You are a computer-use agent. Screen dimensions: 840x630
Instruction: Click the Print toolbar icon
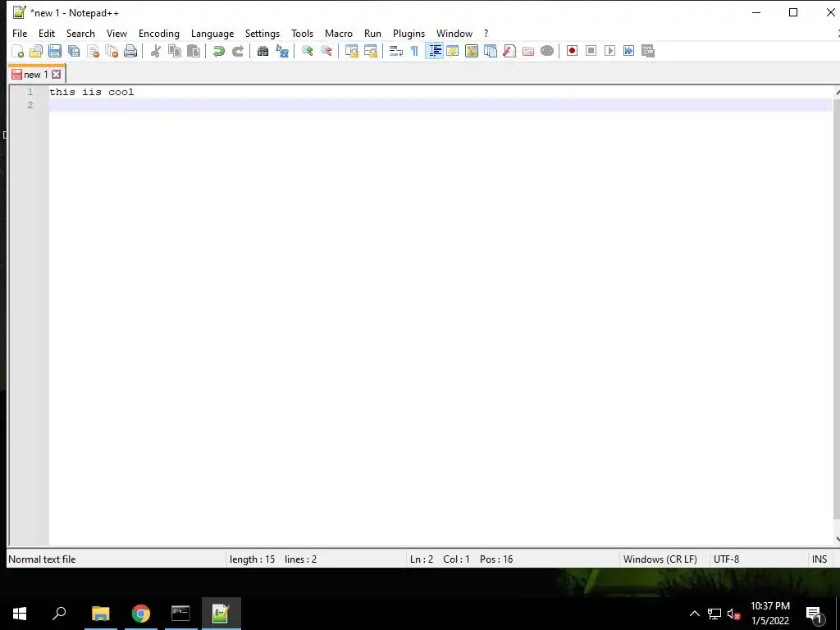coord(130,51)
